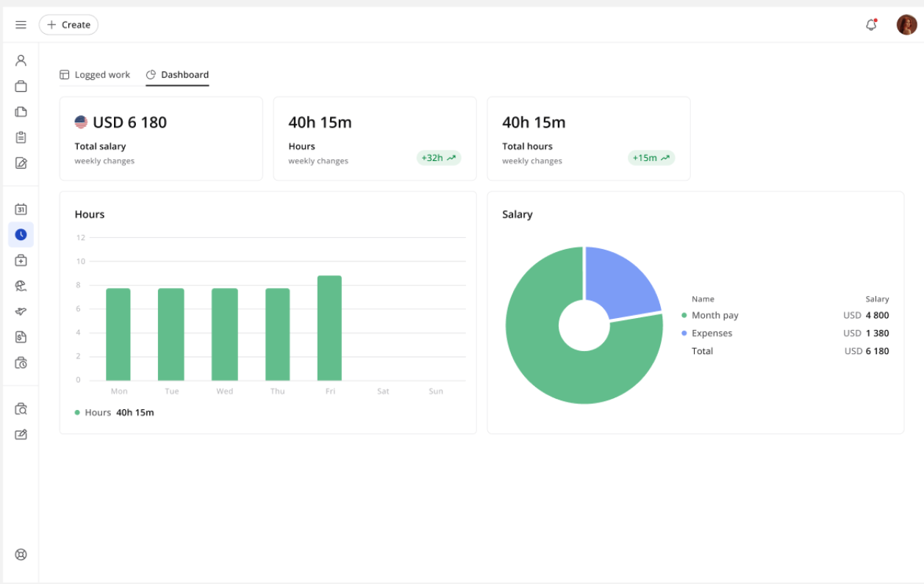This screenshot has width=924, height=584.
Task: Open the medical kit sick leave icon
Action: [21, 260]
